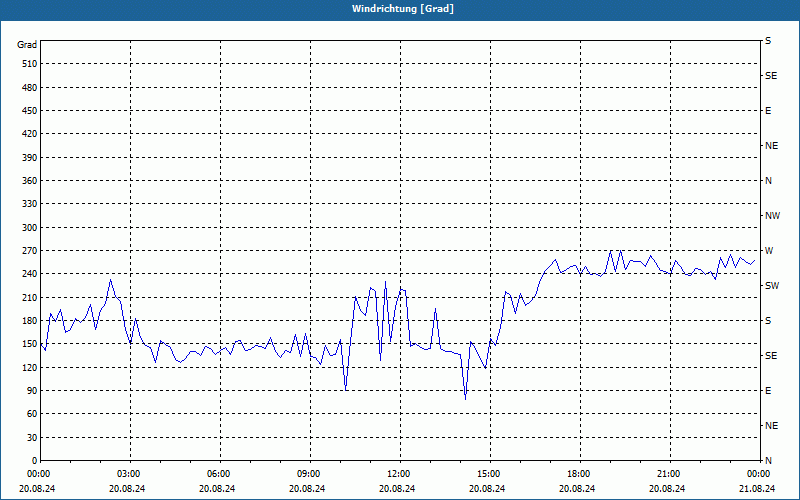Select the 480 y-axis value
This screenshot has width=800, height=500.
pyautogui.click(x=30, y=87)
